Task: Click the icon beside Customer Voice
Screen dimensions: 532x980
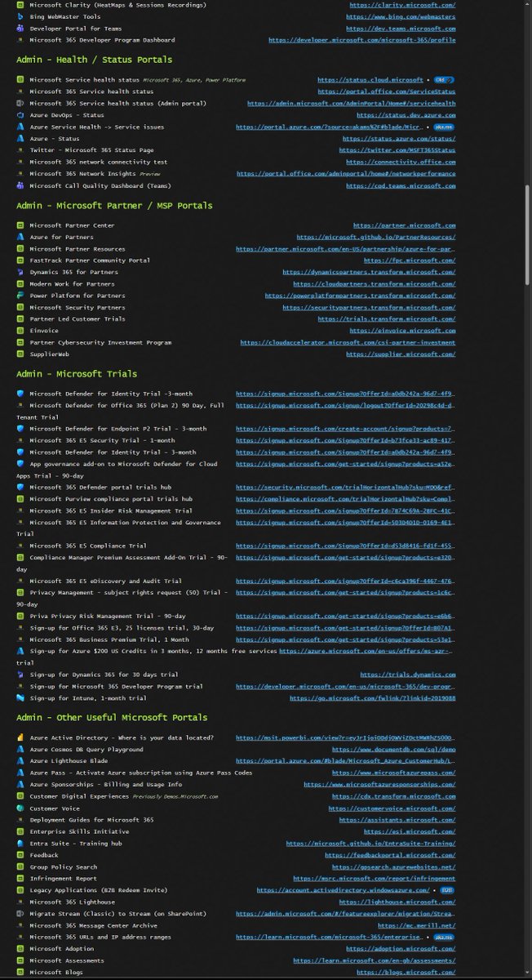Action: click(x=21, y=808)
